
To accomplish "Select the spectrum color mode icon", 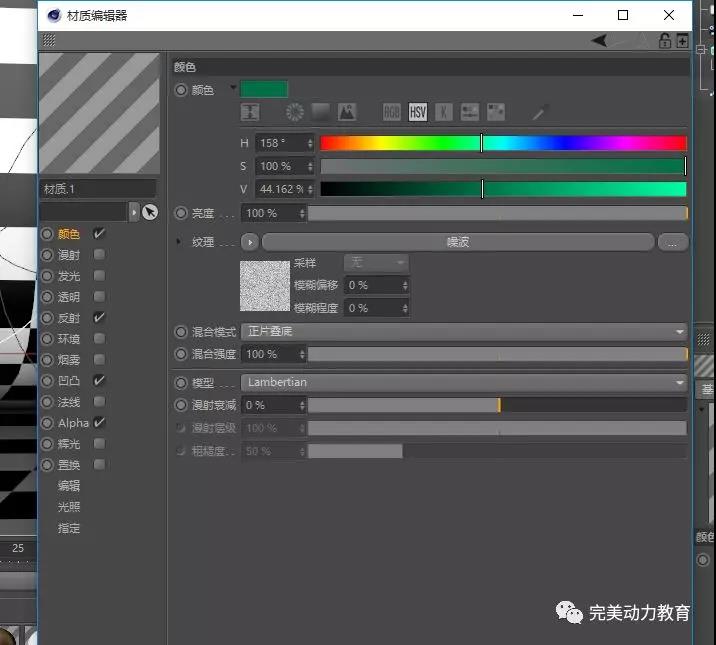I will click(320, 112).
